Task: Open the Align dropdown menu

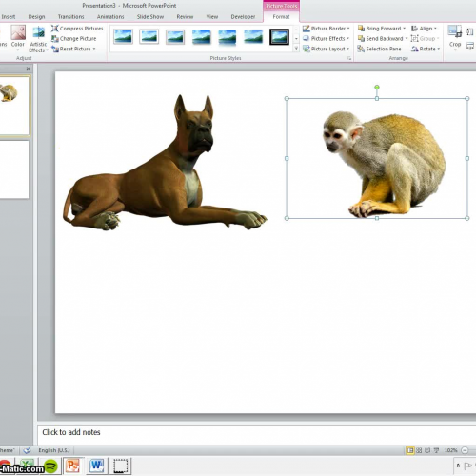Action: pos(424,29)
